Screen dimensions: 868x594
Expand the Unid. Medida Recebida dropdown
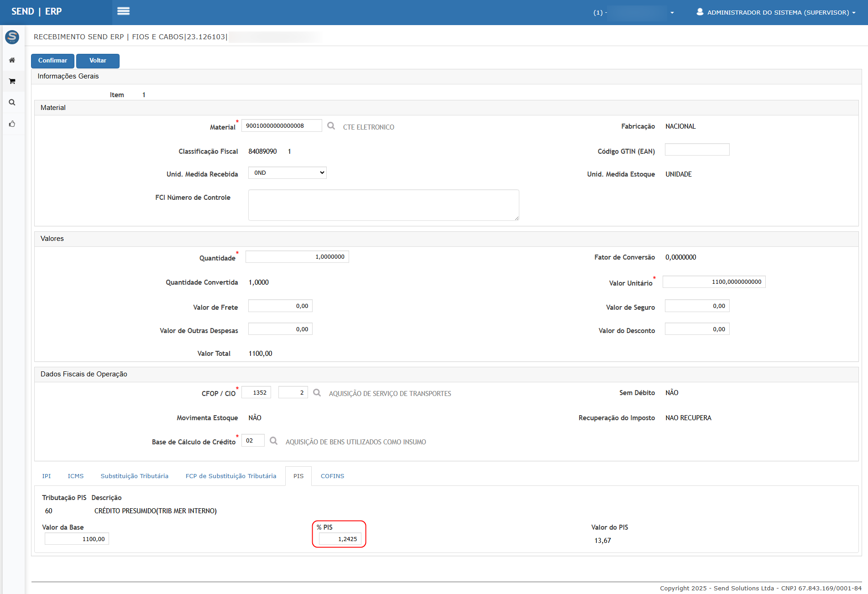pyautogui.click(x=287, y=173)
